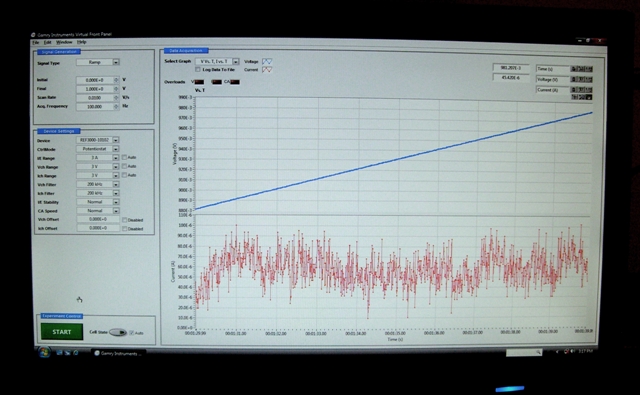Check the Auto box for IE Range
Image resolution: width=640 pixels, height=395 pixels.
[124, 158]
